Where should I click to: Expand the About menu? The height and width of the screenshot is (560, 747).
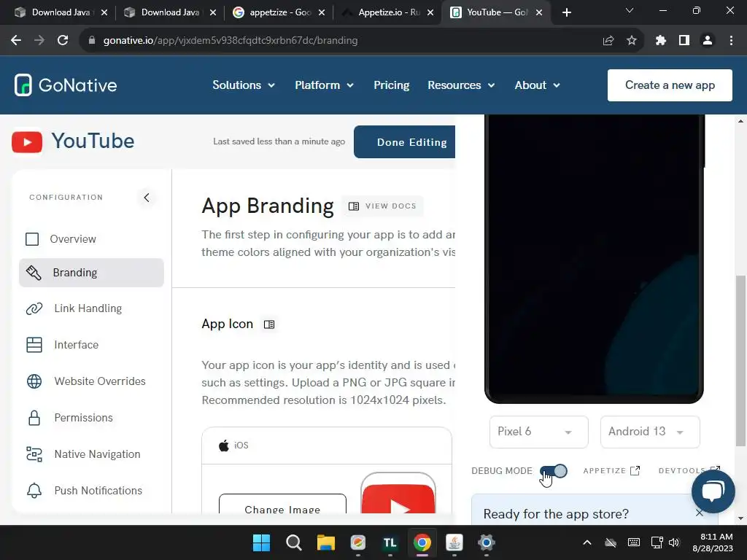537,85
